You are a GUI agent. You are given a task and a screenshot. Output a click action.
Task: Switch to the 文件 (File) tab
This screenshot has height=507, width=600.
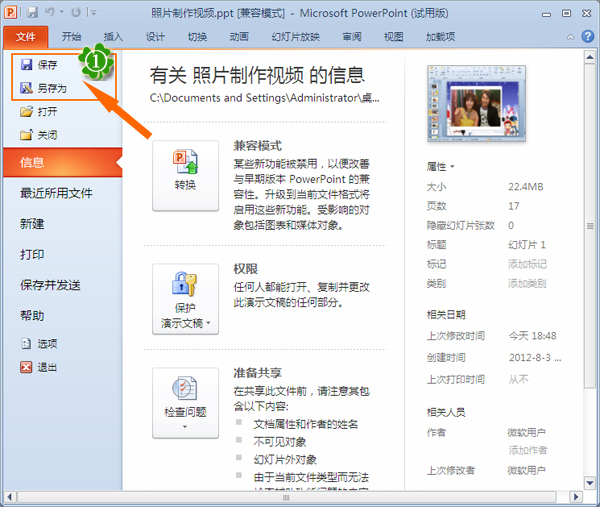(26, 37)
